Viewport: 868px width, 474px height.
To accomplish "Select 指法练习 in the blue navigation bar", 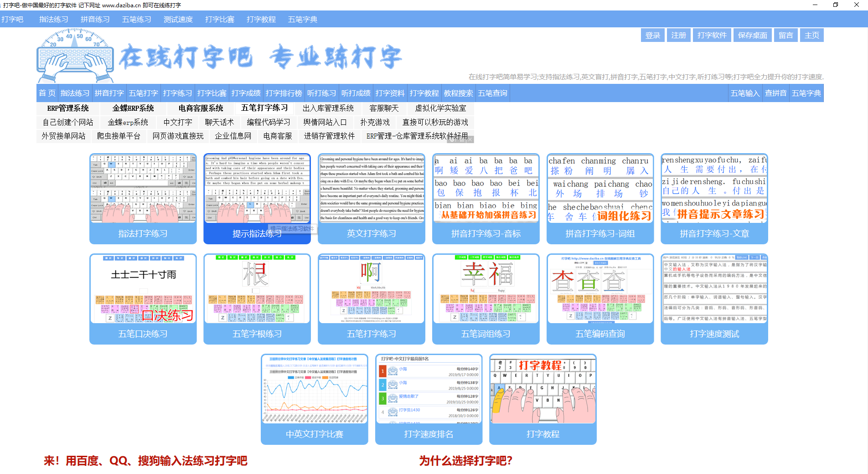I will 75,93.
